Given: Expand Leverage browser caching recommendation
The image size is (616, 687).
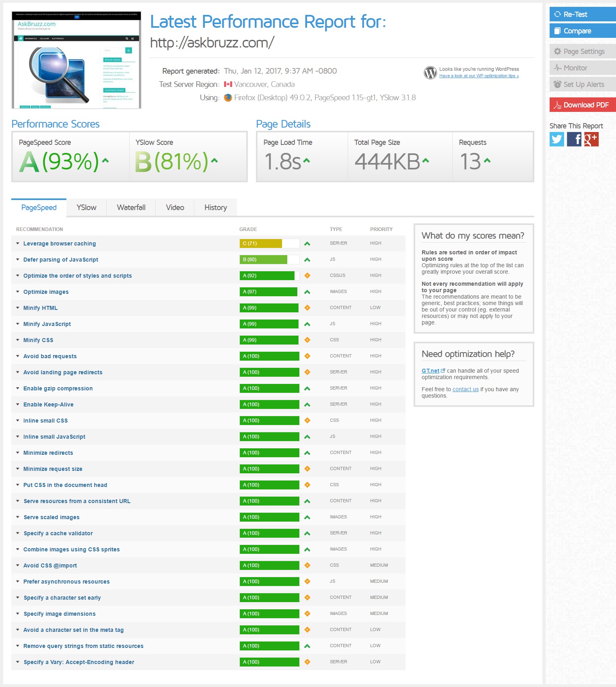Looking at the screenshot, I should point(18,243).
